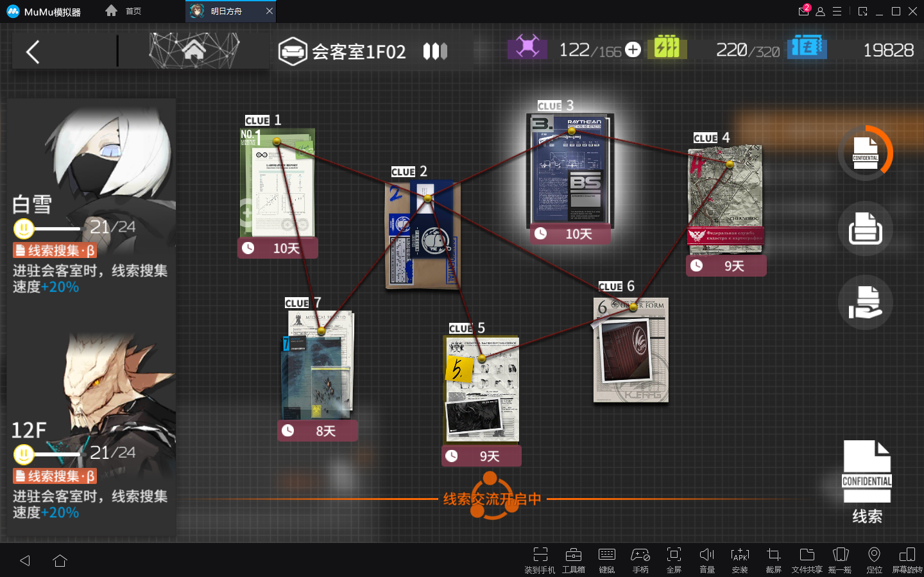Open the 音量 volume control

click(707, 560)
